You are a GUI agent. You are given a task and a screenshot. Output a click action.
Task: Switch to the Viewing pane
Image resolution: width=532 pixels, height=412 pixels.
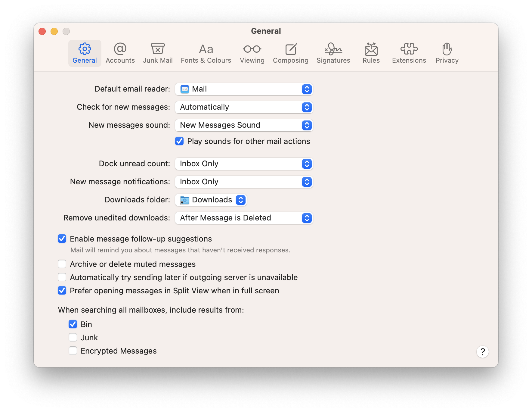[x=252, y=53]
